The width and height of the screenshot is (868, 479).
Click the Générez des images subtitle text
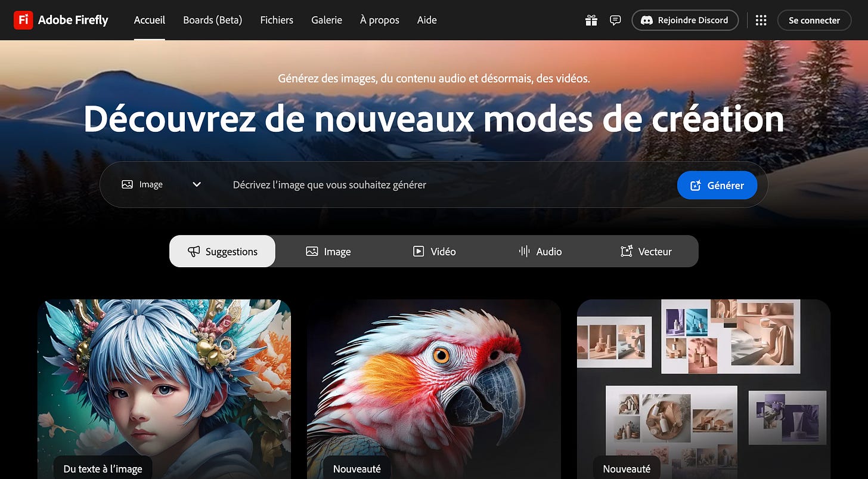(434, 78)
